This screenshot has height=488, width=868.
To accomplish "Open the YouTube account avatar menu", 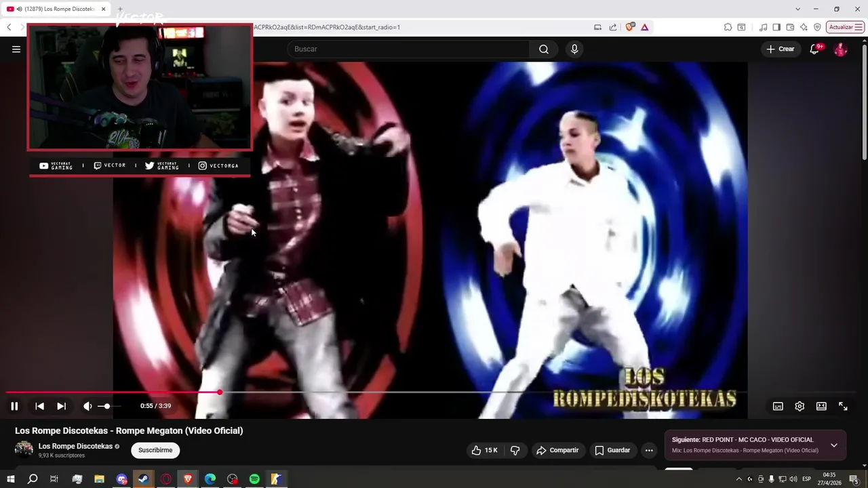I will pyautogui.click(x=840, y=49).
